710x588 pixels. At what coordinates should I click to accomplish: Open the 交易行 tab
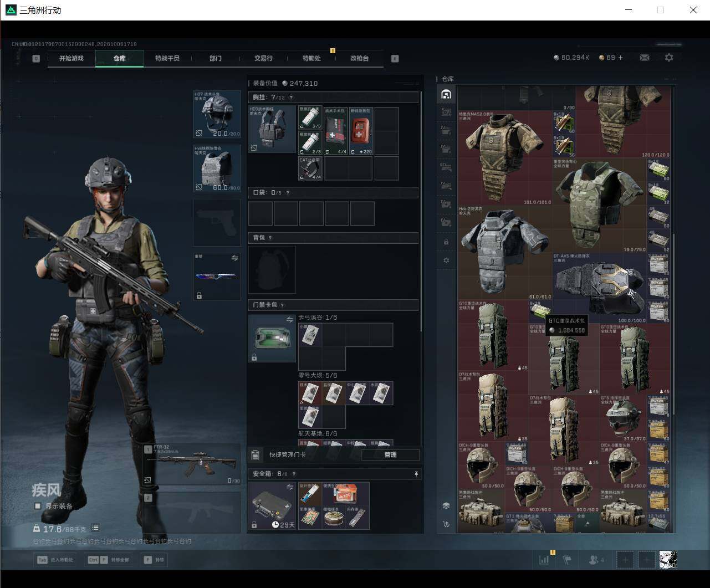pos(263,58)
